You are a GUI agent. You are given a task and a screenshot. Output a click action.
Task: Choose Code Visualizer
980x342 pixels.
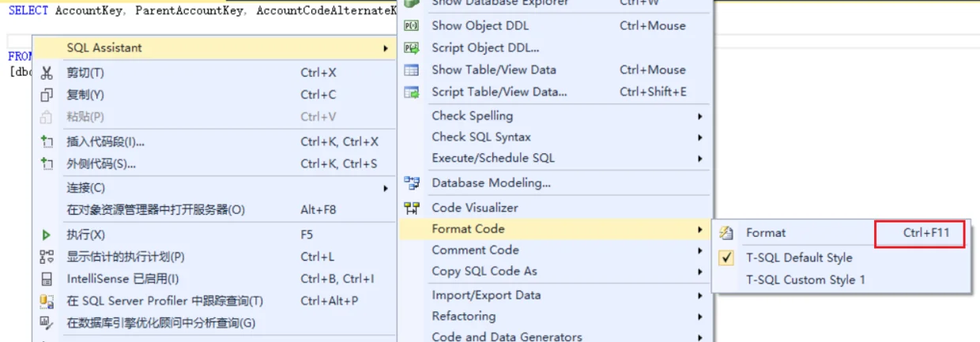(556, 208)
